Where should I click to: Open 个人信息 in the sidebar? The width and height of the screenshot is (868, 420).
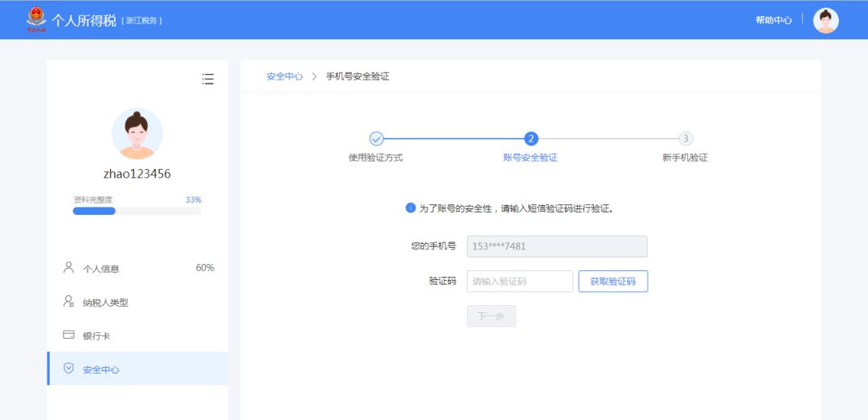pyautogui.click(x=101, y=269)
